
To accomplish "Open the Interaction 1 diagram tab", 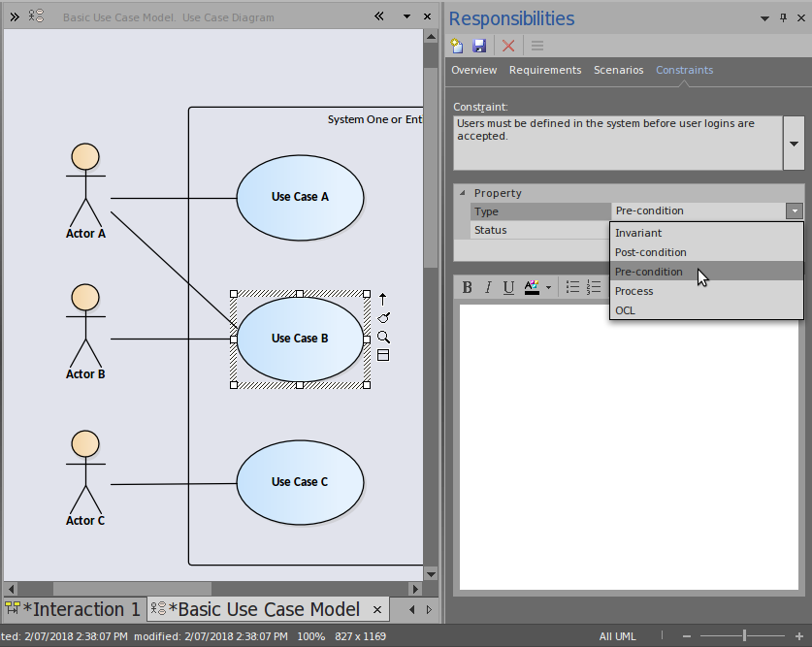I will point(74,609).
